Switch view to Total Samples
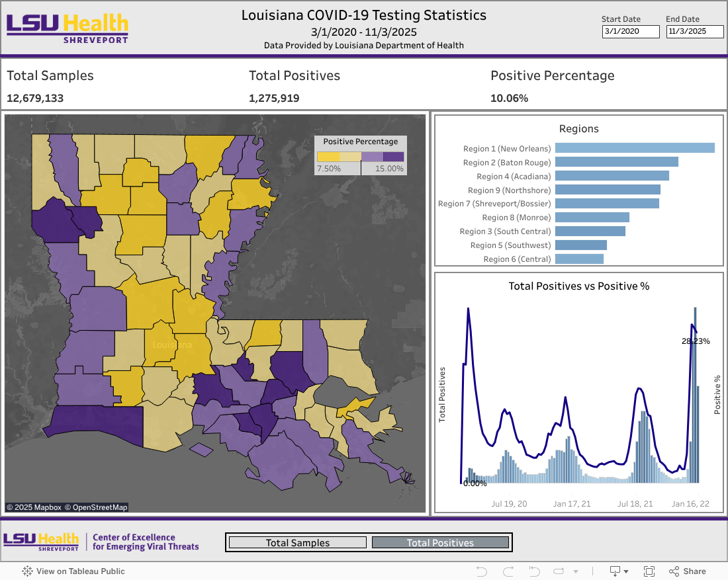 pyautogui.click(x=297, y=543)
